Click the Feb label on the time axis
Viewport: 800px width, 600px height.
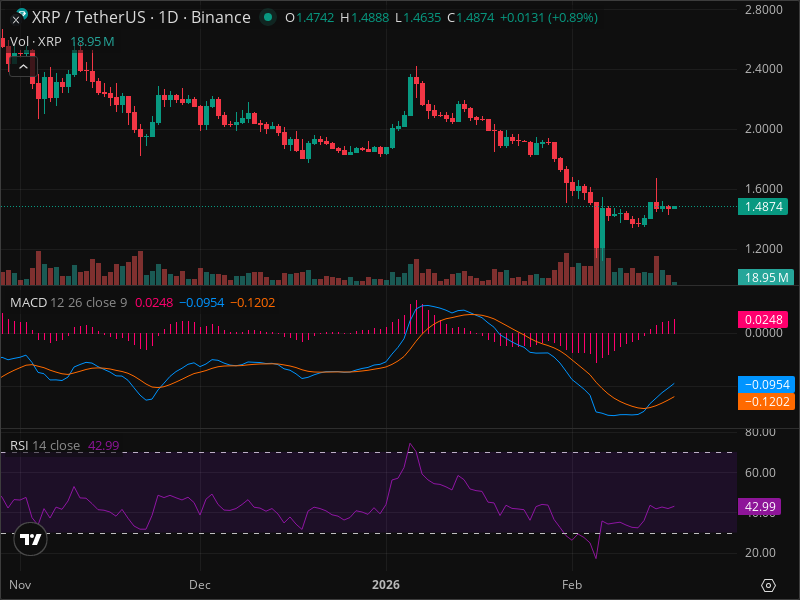[572, 585]
